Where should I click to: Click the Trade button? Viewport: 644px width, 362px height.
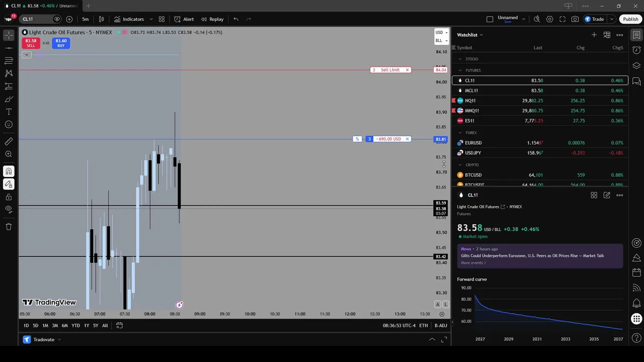click(x=594, y=19)
